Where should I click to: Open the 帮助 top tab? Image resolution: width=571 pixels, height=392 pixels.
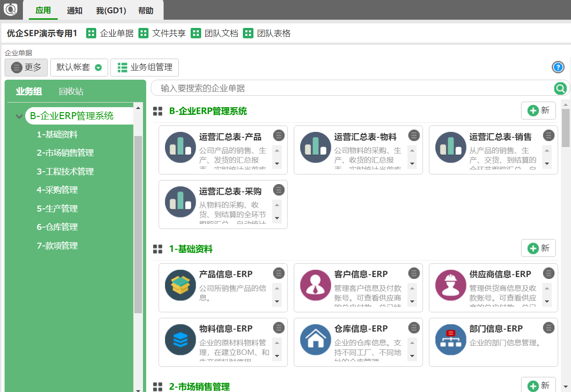point(146,11)
